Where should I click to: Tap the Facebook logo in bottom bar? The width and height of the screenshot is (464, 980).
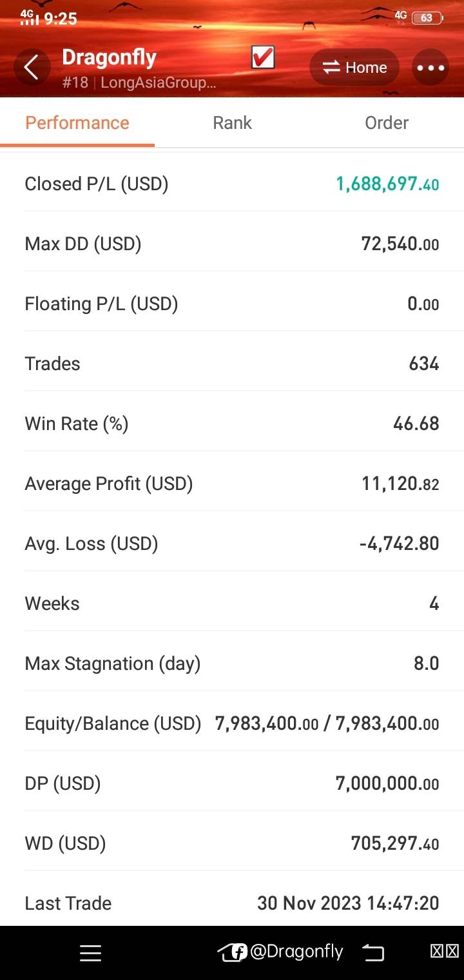239,952
